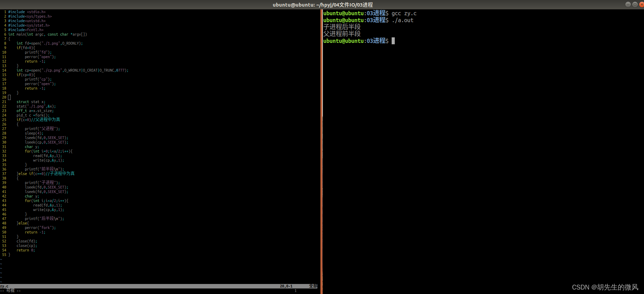Click the '}else{' line at line 48
The height and width of the screenshot is (294, 644).
[x=23, y=223]
